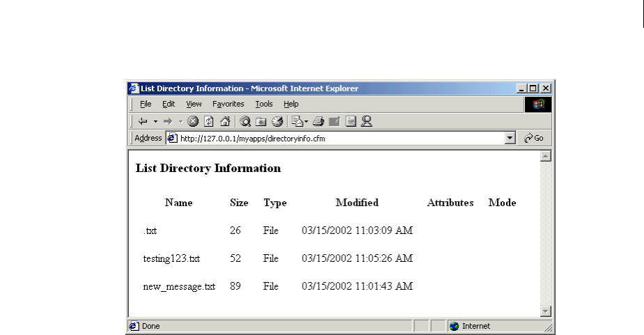Click the Internet Explorer title bar icon
644x335 pixels.
point(134,88)
